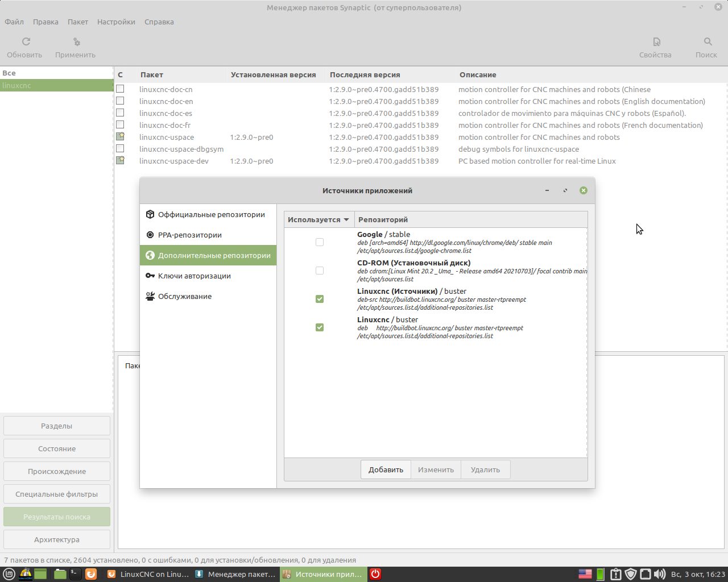The height and width of the screenshot is (582, 728).
Task: Sort by Пакет column header
Action: (x=182, y=74)
